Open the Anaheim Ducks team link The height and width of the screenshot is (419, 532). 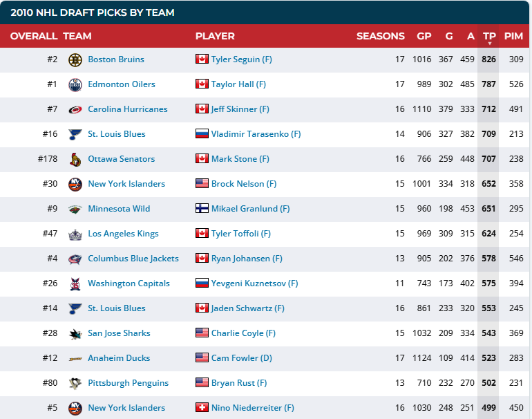119,358
